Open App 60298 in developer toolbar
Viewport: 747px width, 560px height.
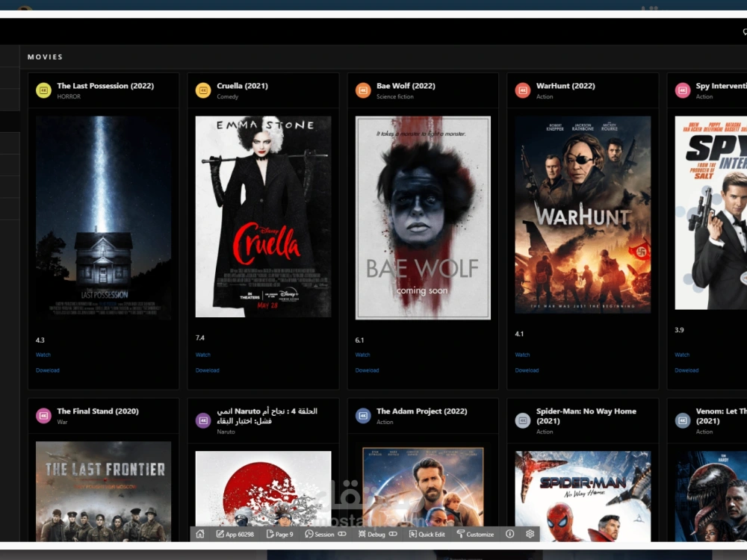[235, 535]
